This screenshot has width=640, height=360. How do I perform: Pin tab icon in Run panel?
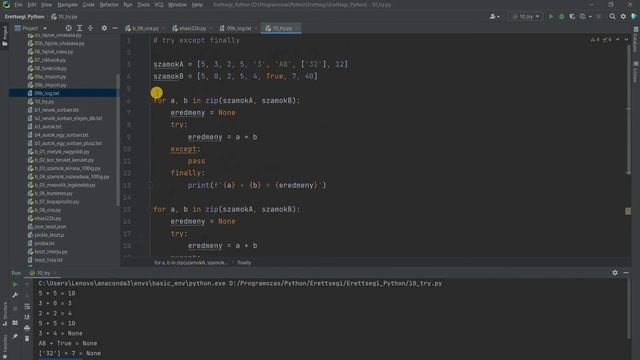point(15,337)
